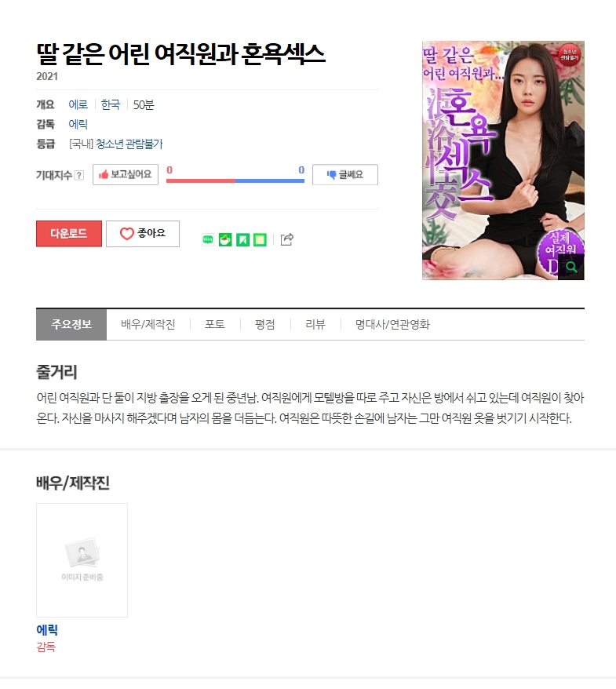Click the red 다운로드 button

(x=69, y=233)
